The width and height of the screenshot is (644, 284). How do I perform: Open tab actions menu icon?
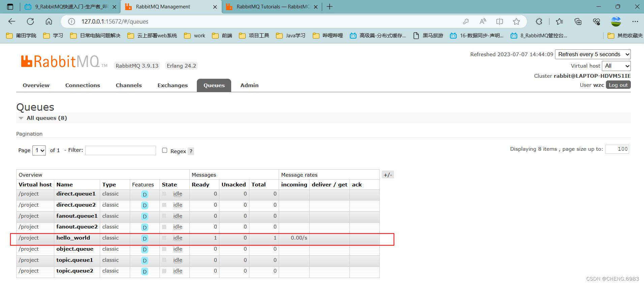pyautogui.click(x=10, y=7)
